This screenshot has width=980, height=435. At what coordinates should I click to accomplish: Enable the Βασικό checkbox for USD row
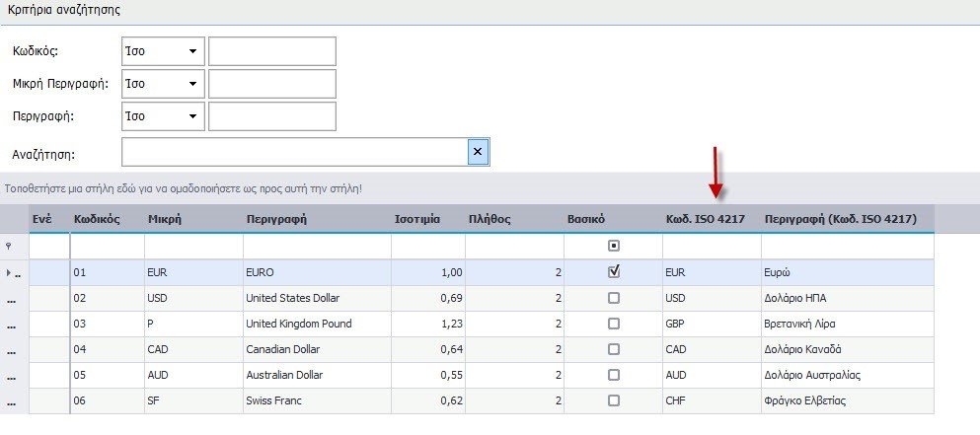click(x=614, y=298)
